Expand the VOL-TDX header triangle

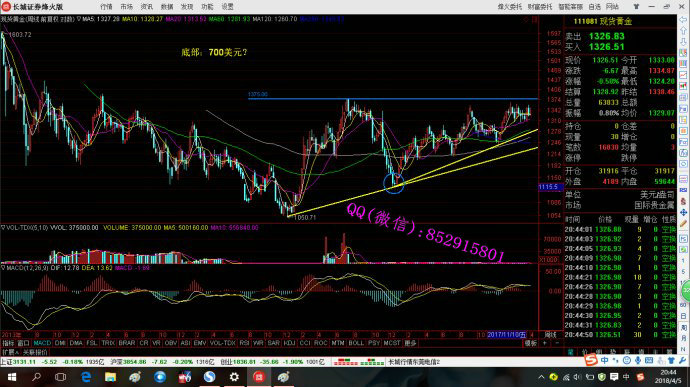tap(3, 228)
